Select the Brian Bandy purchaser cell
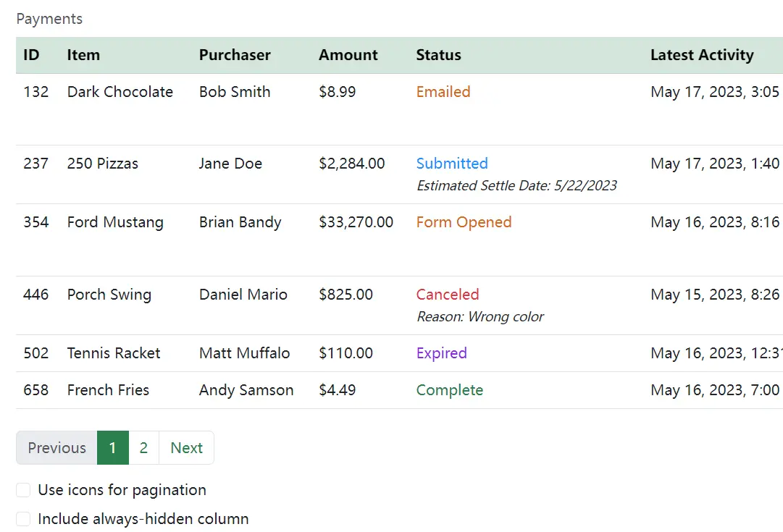Image resolution: width=783 pixels, height=532 pixels. coord(240,222)
